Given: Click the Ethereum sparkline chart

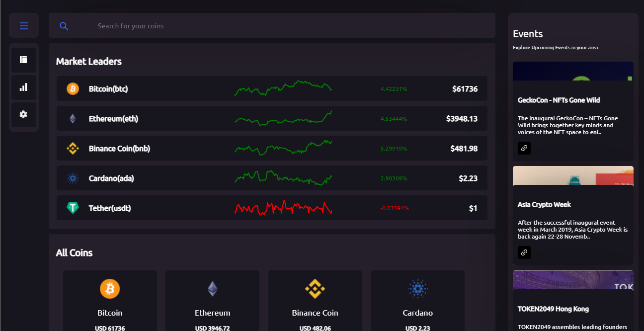Looking at the screenshot, I should pyautogui.click(x=283, y=118).
